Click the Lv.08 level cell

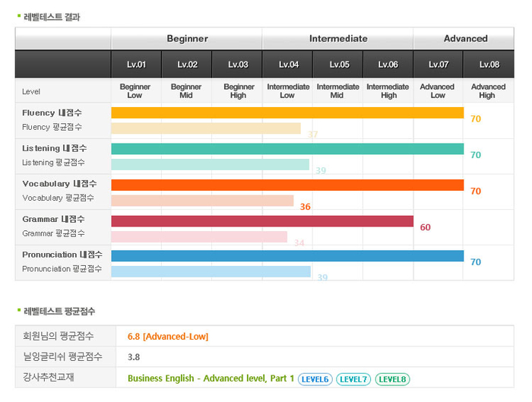click(488, 65)
